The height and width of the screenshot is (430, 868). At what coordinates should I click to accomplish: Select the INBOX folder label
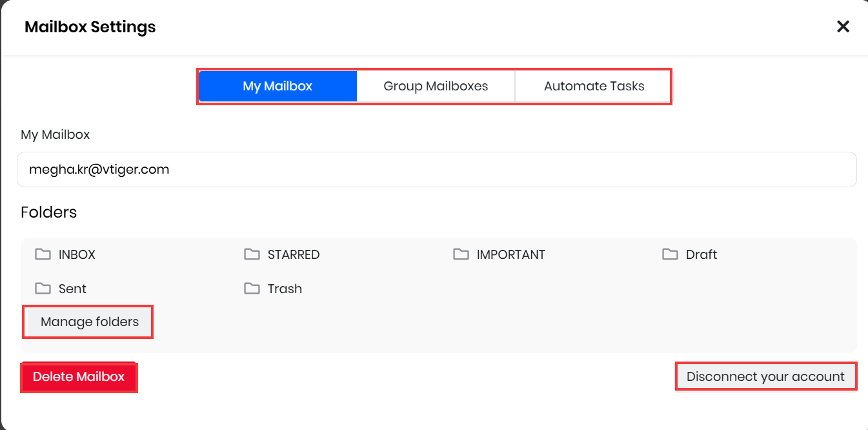(x=77, y=255)
